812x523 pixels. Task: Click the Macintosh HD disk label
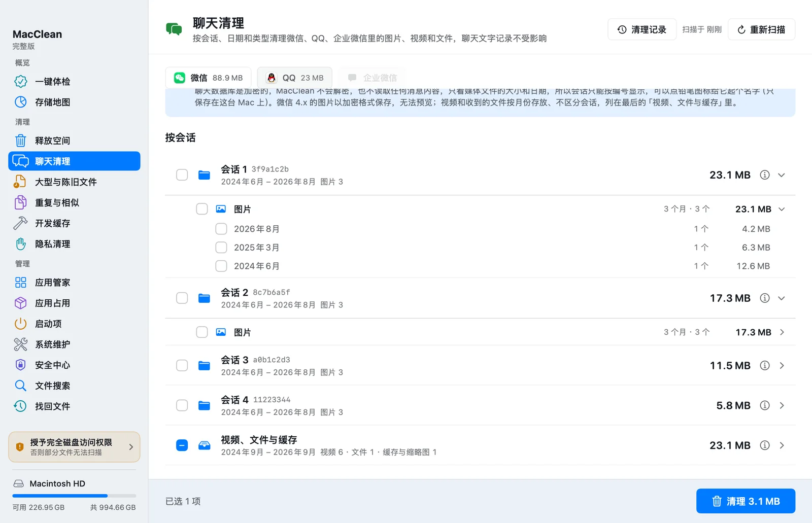pyautogui.click(x=57, y=483)
